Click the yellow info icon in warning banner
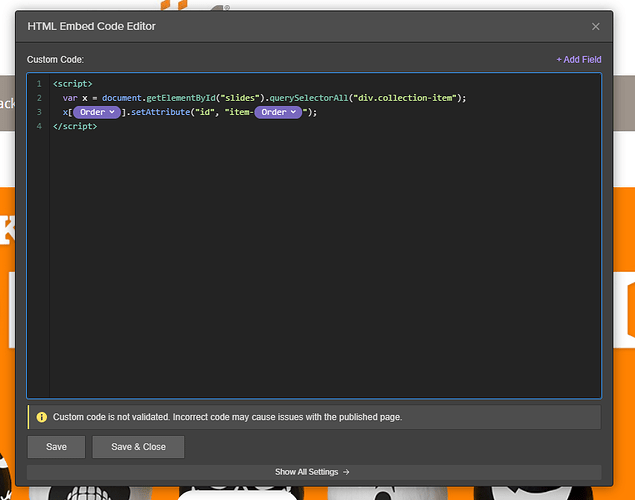Image resolution: width=635 pixels, height=500 pixels. [x=42, y=417]
